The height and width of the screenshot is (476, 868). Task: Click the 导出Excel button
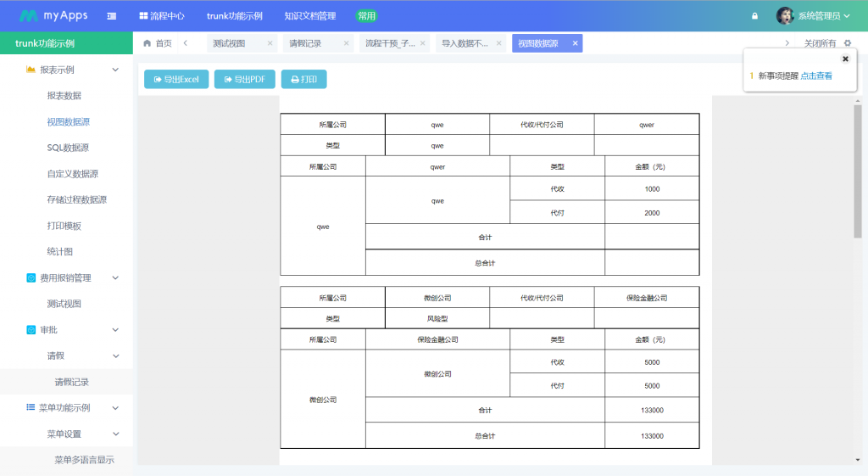(x=176, y=79)
